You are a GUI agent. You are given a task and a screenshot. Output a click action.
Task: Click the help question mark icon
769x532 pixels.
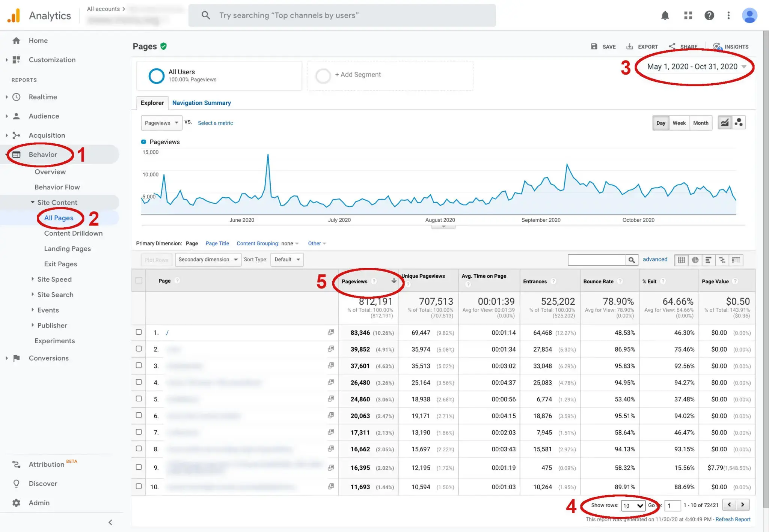tap(709, 15)
